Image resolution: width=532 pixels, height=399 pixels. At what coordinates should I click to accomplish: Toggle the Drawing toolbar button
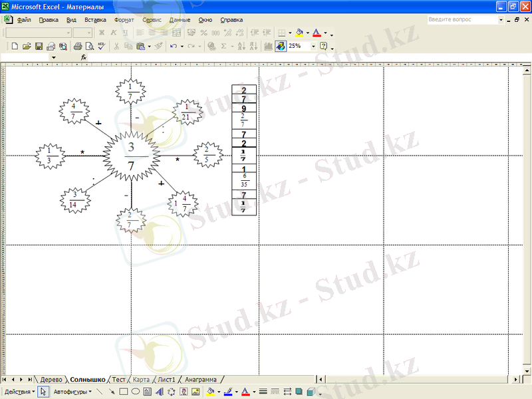point(281,47)
